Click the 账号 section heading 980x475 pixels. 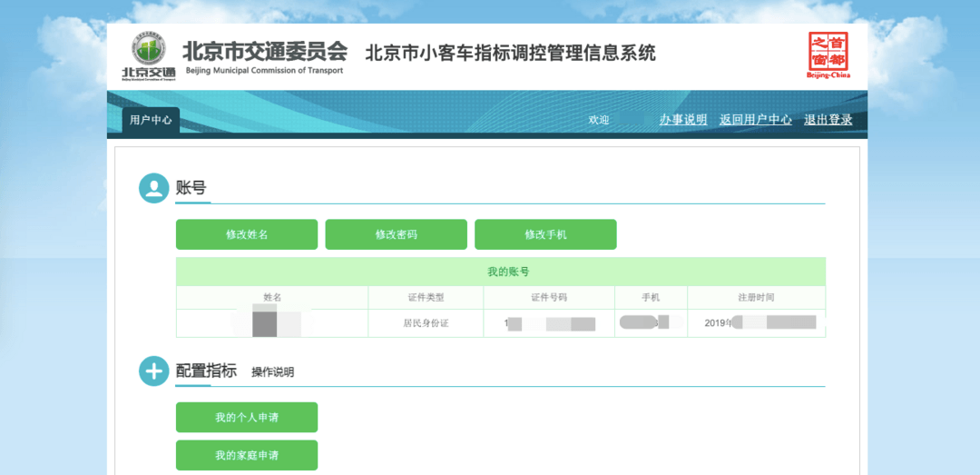(x=191, y=188)
